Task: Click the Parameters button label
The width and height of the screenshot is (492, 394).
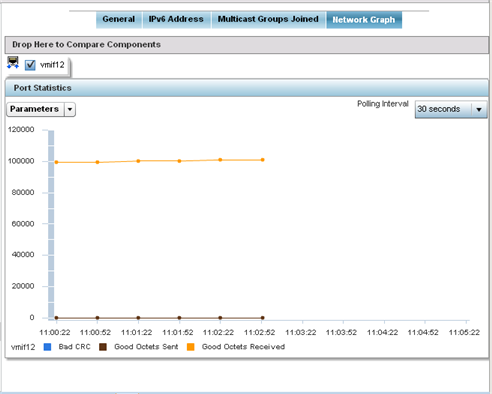Action: click(x=35, y=109)
